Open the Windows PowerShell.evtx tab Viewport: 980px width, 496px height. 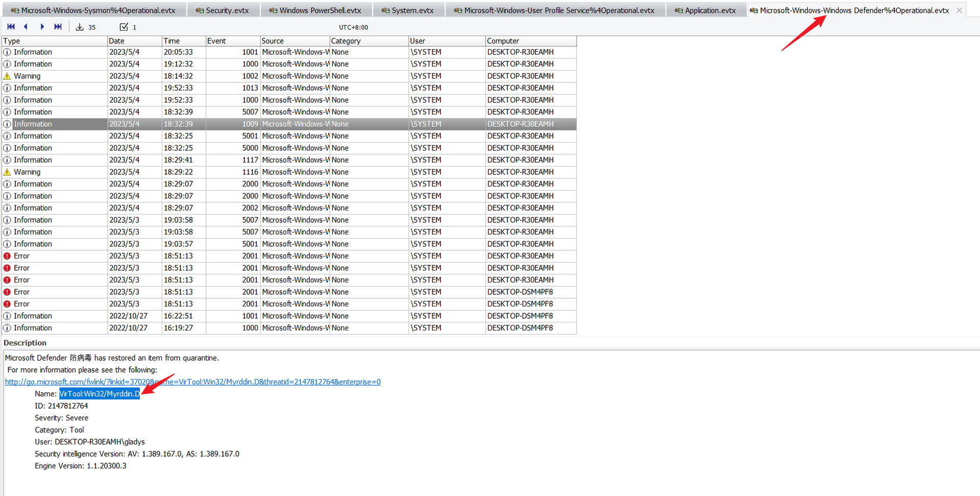315,10
